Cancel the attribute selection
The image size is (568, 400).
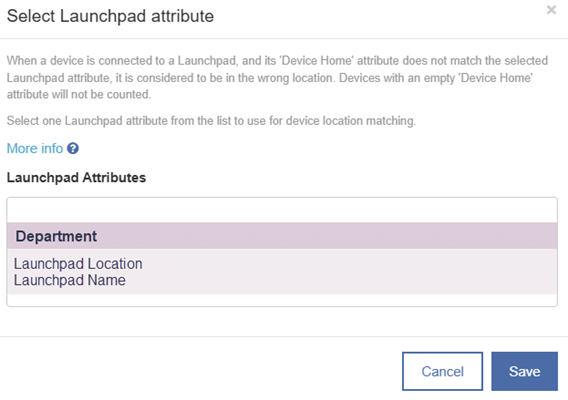(x=442, y=371)
